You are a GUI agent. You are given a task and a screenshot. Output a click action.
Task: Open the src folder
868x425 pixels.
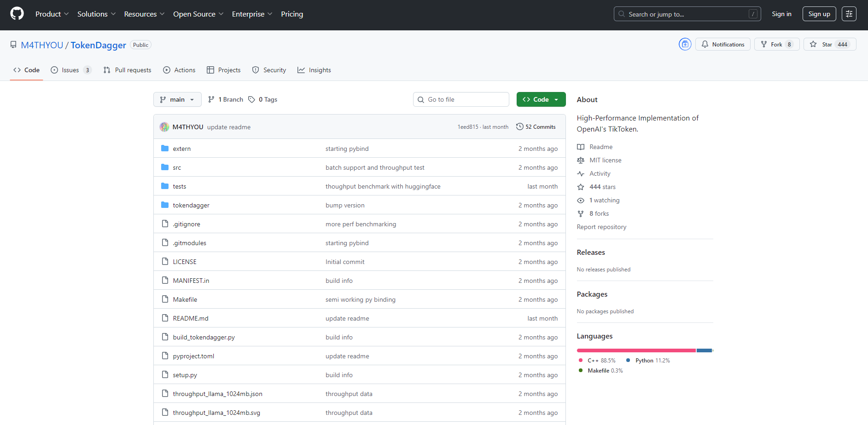tap(177, 167)
